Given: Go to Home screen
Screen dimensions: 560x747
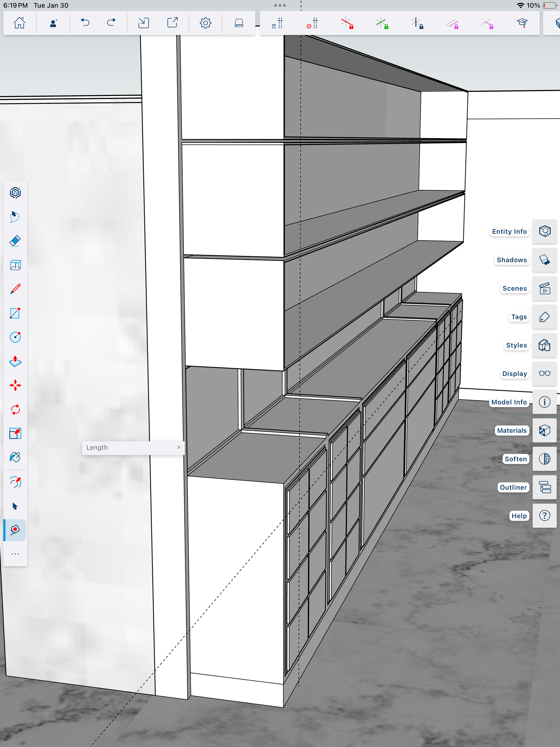Looking at the screenshot, I should pyautogui.click(x=20, y=23).
